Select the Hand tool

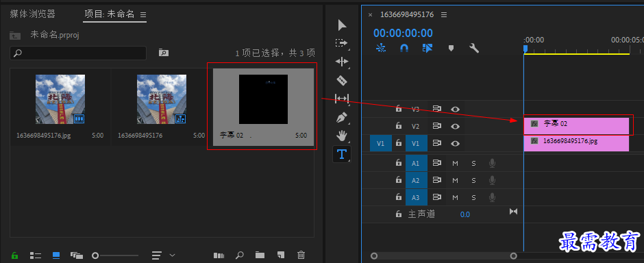(342, 136)
